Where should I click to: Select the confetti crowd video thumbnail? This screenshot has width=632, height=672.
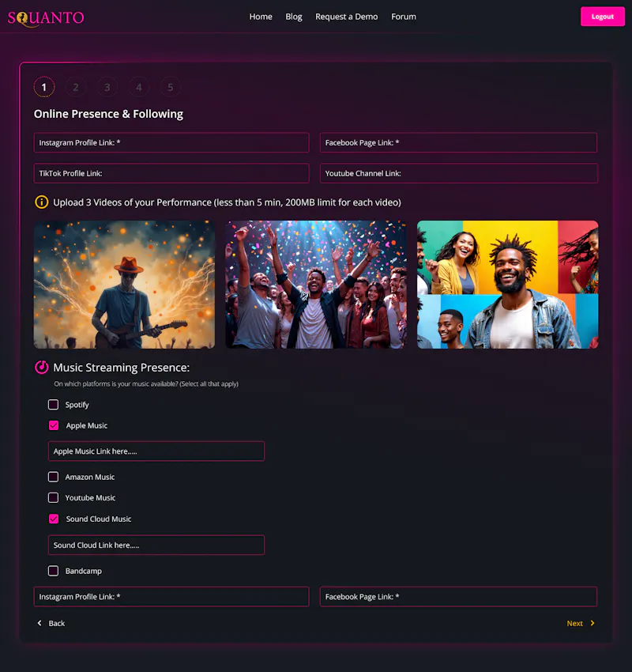316,285
